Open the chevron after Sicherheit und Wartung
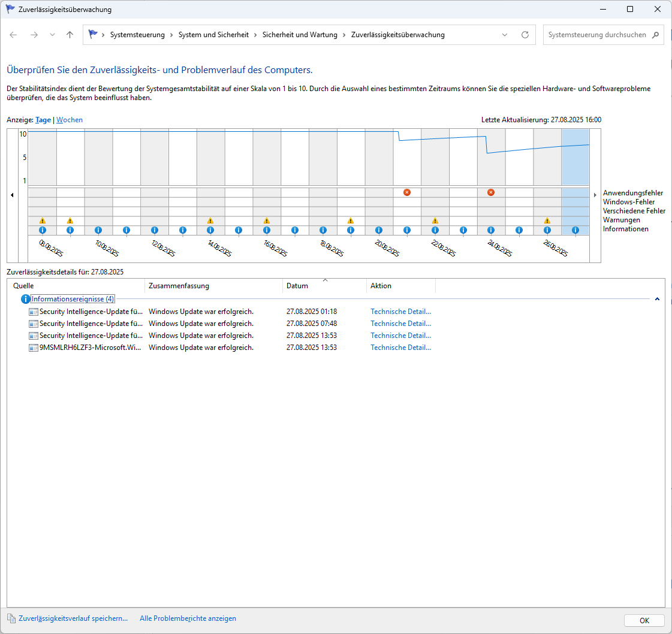 click(x=344, y=35)
